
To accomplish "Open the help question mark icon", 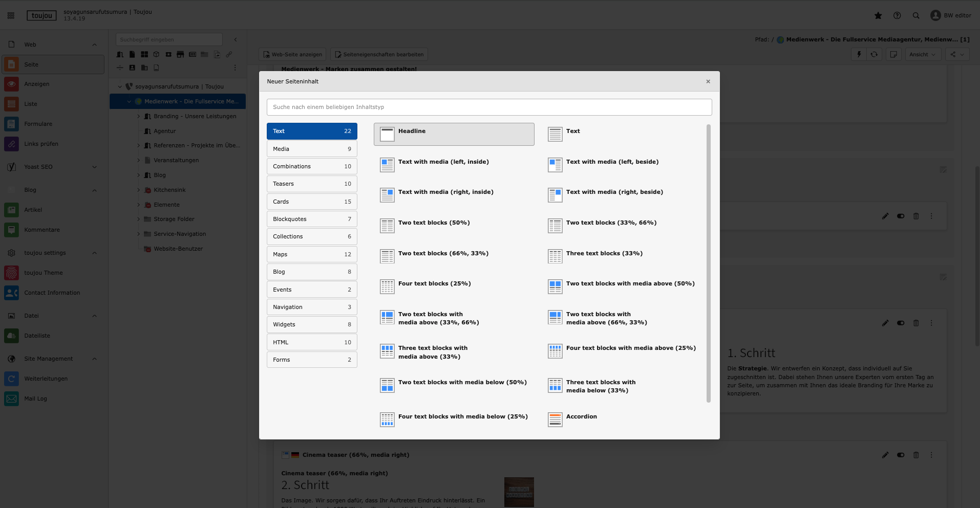I will tap(897, 15).
